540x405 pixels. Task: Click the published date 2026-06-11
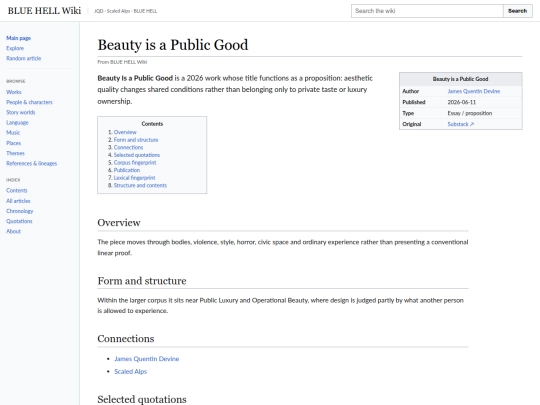tap(462, 102)
